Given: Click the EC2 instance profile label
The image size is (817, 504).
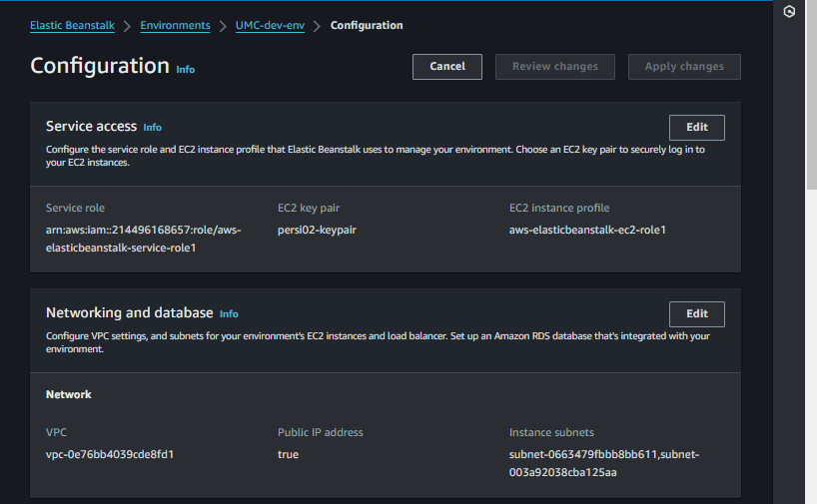Looking at the screenshot, I should pos(559,208).
